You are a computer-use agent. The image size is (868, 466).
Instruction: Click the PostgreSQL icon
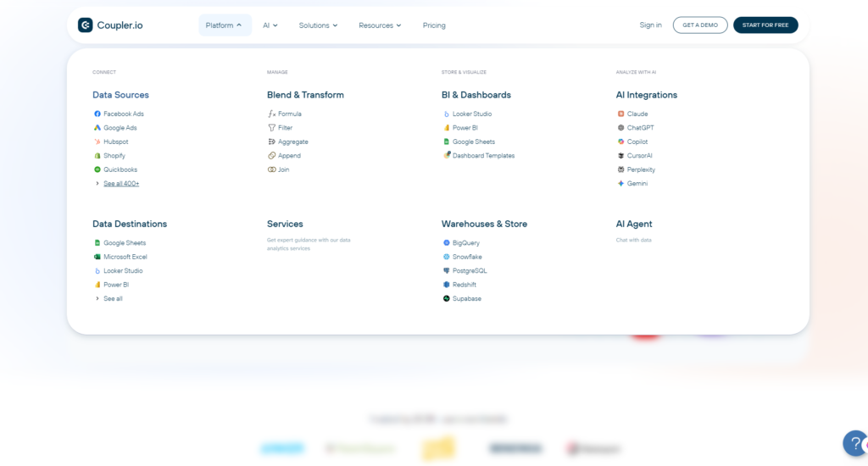447,270
